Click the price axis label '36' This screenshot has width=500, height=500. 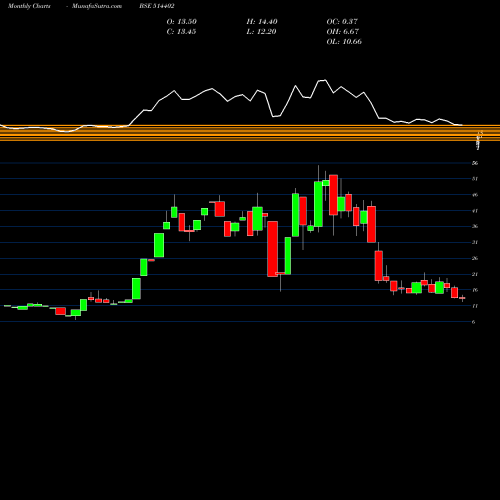tap(475, 227)
